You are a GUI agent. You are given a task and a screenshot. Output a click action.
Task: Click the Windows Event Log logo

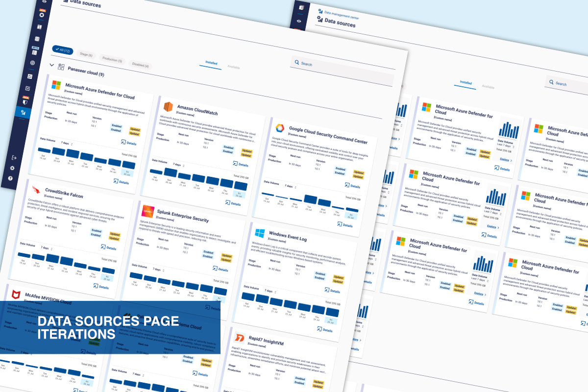[260, 233]
